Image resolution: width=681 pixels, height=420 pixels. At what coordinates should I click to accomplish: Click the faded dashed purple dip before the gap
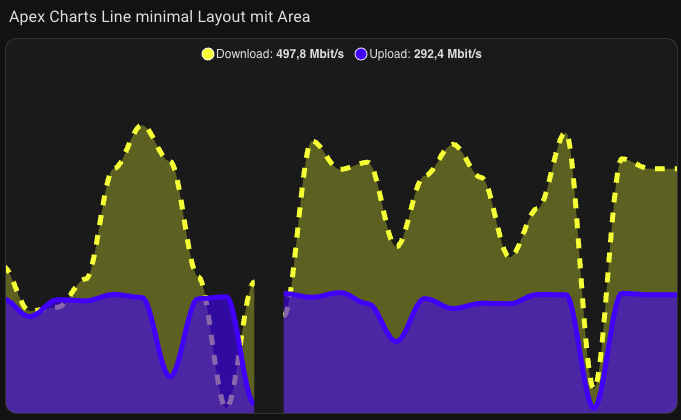(x=228, y=403)
